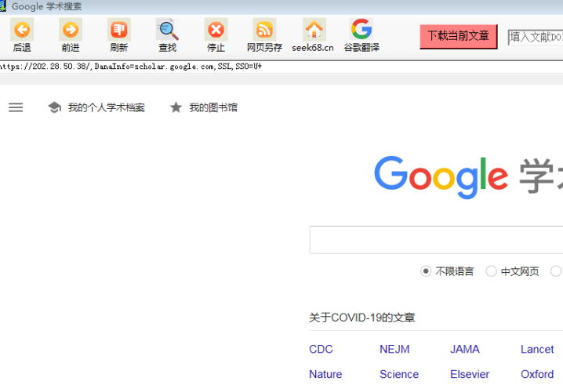The width and height of the screenshot is (563, 392).
Task: Click the app icon in title bar
Action: [x=3, y=5]
